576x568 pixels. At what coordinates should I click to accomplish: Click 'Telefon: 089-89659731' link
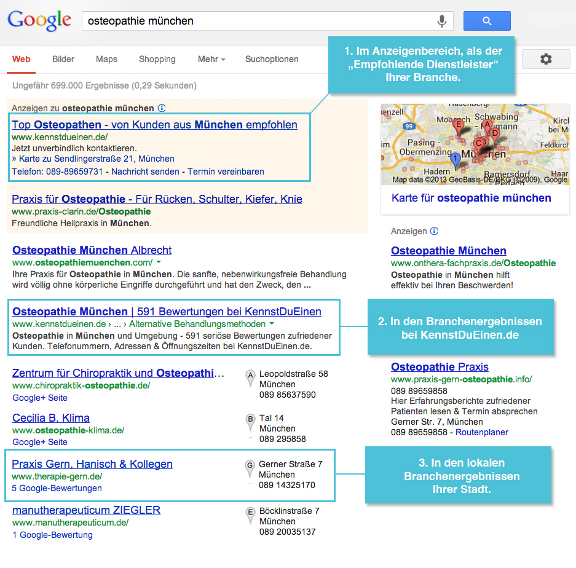57,172
